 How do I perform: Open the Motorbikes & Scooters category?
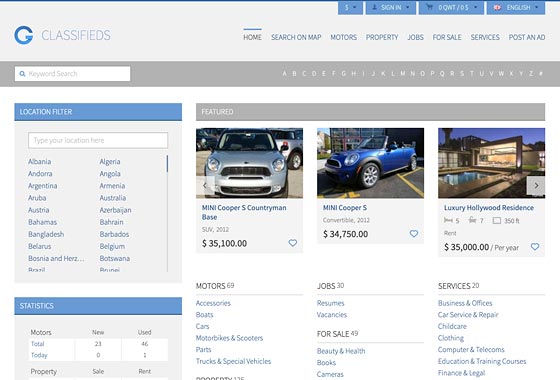pyautogui.click(x=229, y=338)
